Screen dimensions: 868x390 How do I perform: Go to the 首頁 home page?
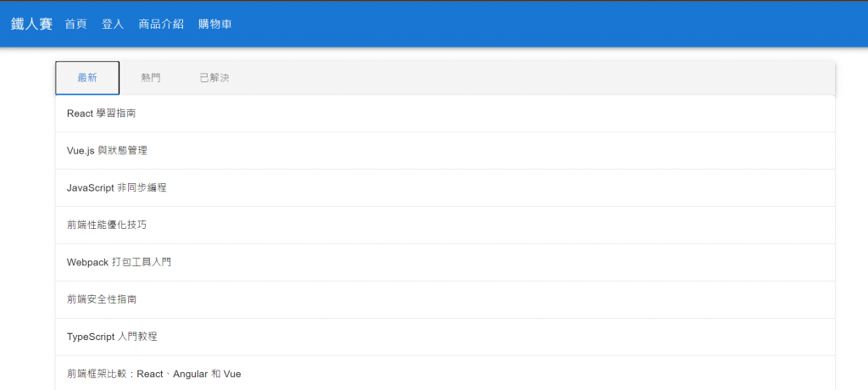pos(75,24)
